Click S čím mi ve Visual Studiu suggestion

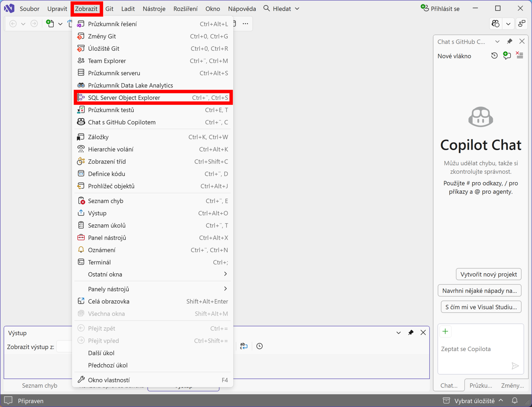[481, 307]
